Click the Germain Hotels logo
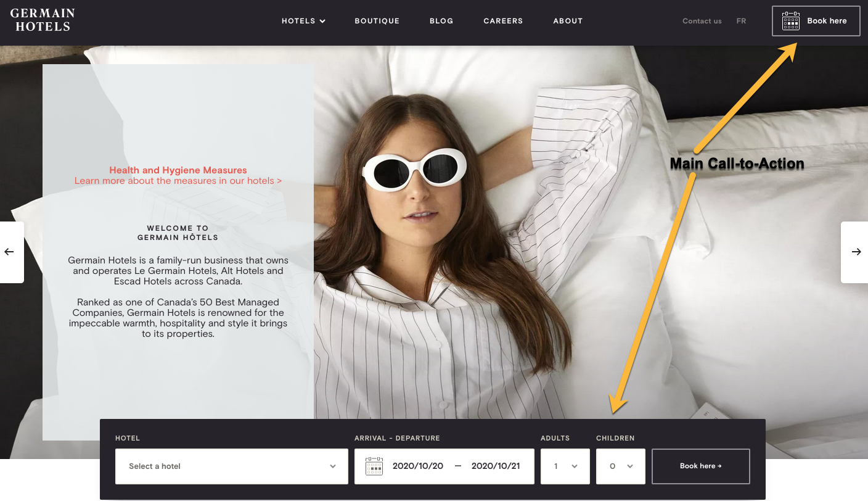 point(43,20)
